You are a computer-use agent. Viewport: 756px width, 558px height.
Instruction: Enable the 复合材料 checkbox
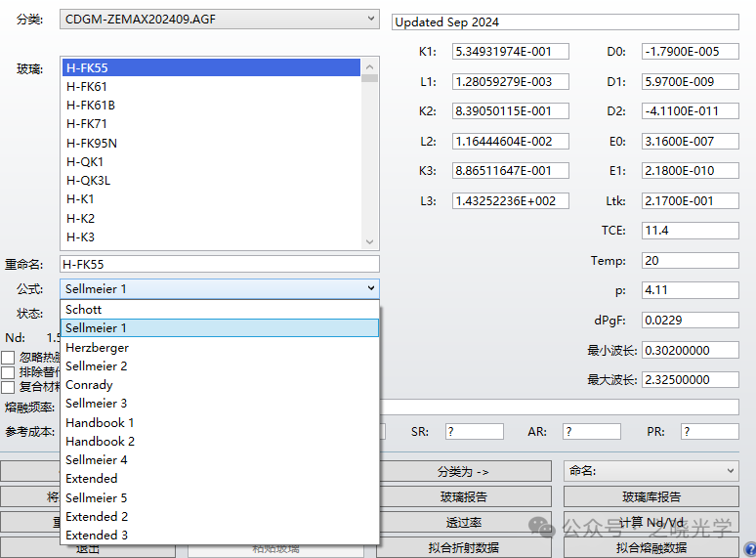pyautogui.click(x=8, y=387)
